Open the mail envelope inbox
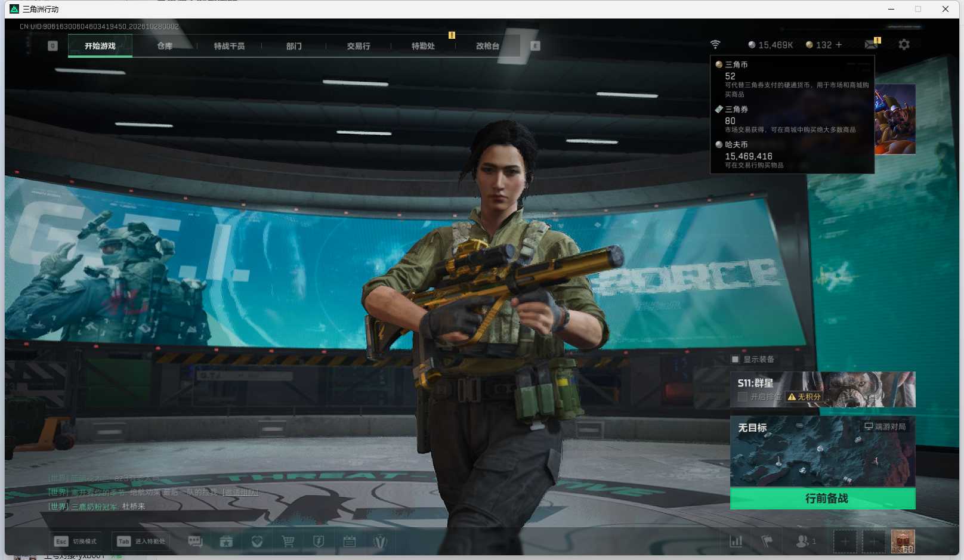The width and height of the screenshot is (964, 560). point(872,44)
